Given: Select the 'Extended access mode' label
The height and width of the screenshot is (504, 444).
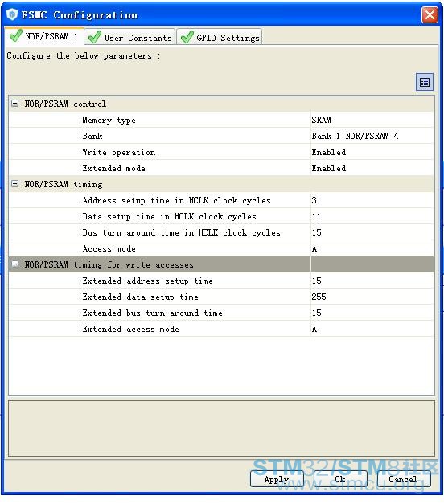Looking at the screenshot, I should point(130,329).
